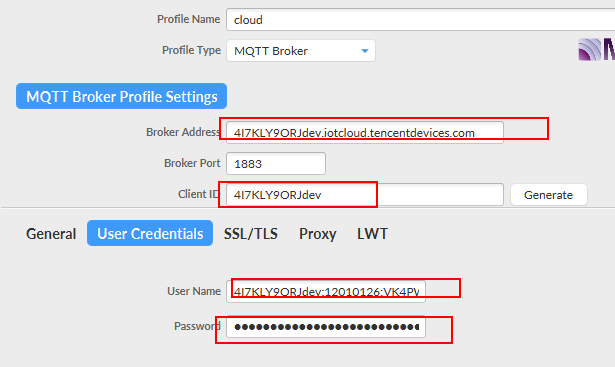Open the Profile Type dropdown arrow

(365, 51)
